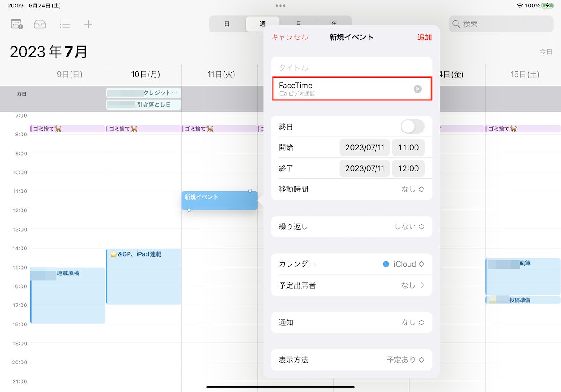Open the ゴミ捨て event on 15日(土)
561x392 pixels.
tap(523, 129)
